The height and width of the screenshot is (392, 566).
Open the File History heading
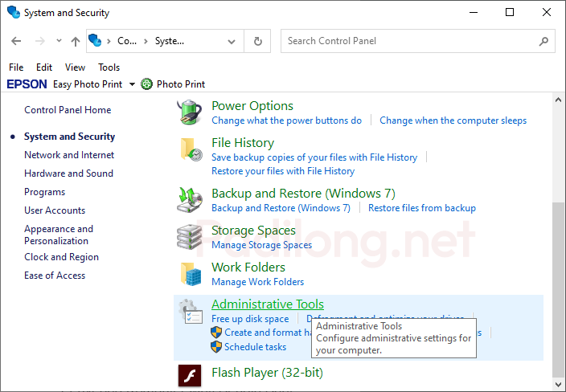243,143
